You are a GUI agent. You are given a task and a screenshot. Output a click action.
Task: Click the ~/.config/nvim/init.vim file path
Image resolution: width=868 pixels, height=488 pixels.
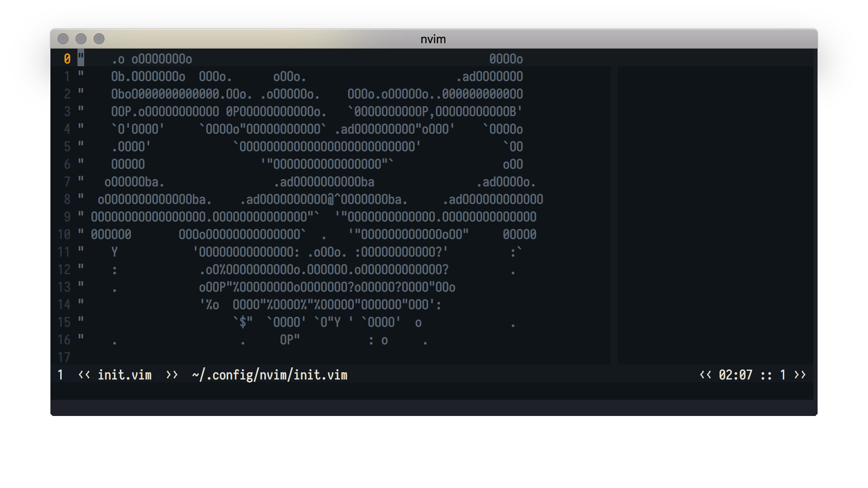[269, 375]
